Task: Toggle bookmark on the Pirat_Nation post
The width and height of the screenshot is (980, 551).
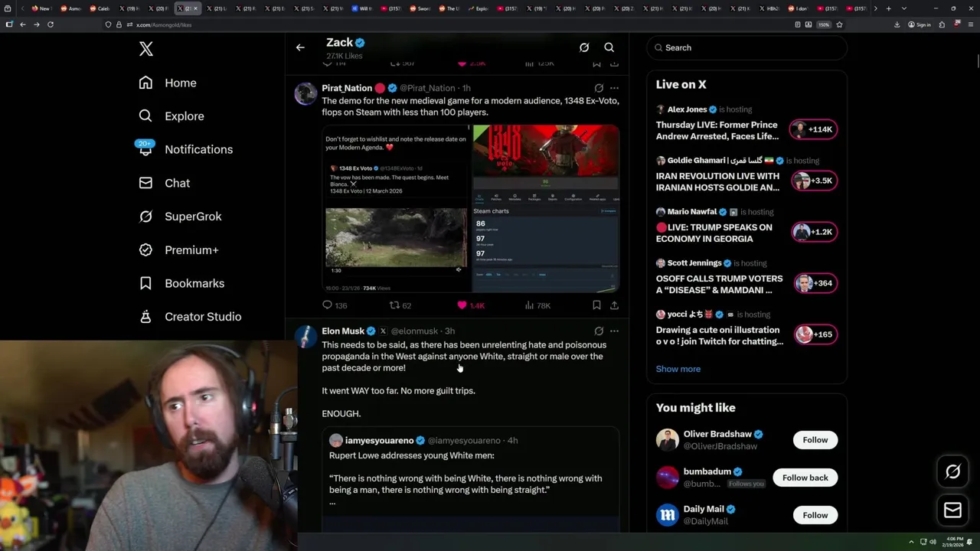Action: pos(596,305)
